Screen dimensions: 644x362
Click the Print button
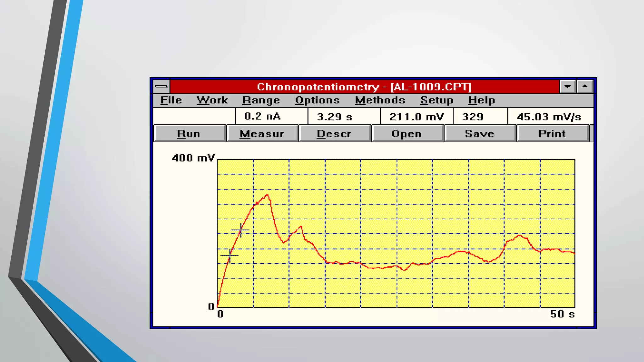(552, 134)
